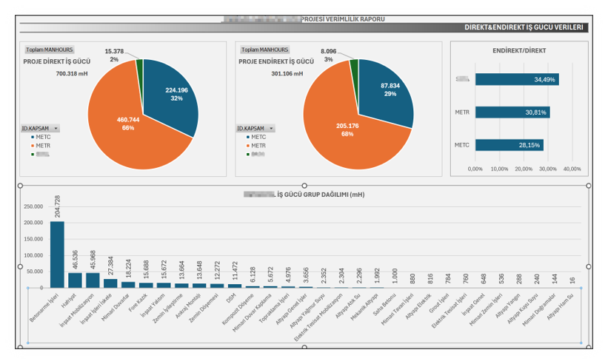
Task: Click the METC 28,15% horizontal bar
Action: click(x=510, y=145)
